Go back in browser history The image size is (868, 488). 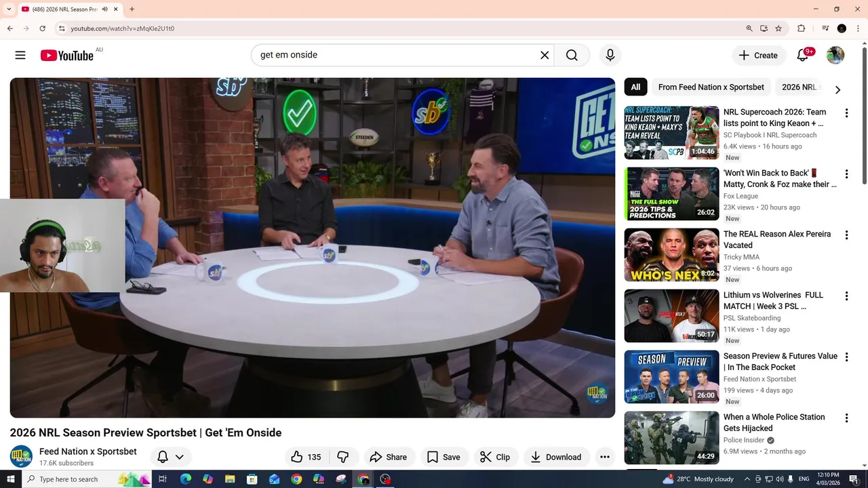9,28
